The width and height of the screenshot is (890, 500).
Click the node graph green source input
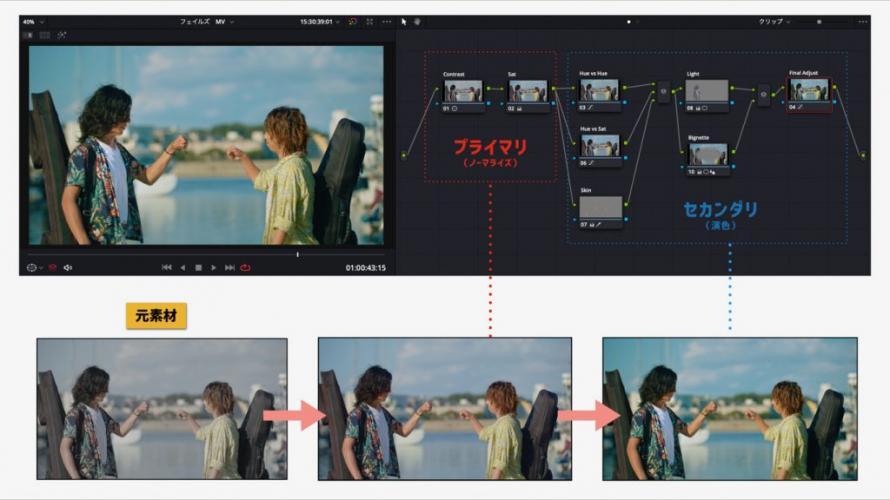coord(404,155)
